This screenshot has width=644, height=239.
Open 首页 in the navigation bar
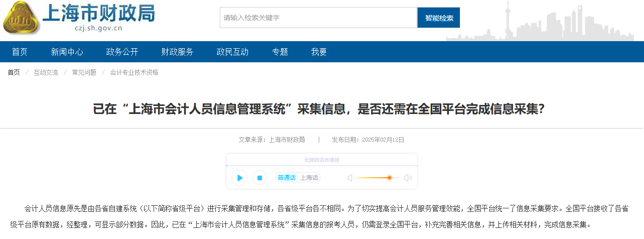(x=20, y=52)
